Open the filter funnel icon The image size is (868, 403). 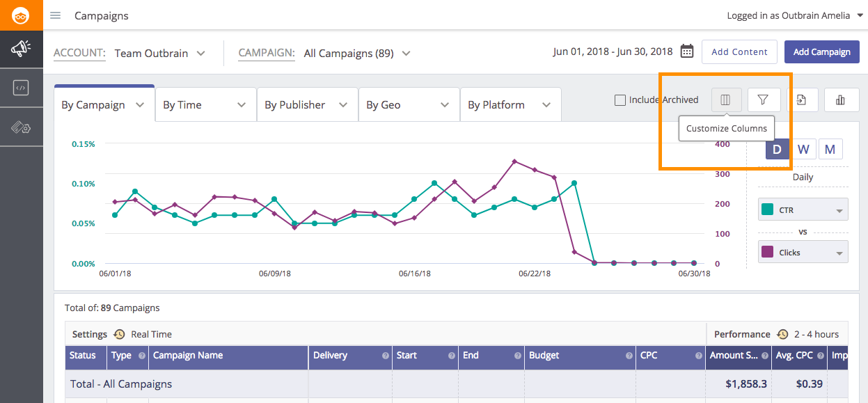[763, 100]
